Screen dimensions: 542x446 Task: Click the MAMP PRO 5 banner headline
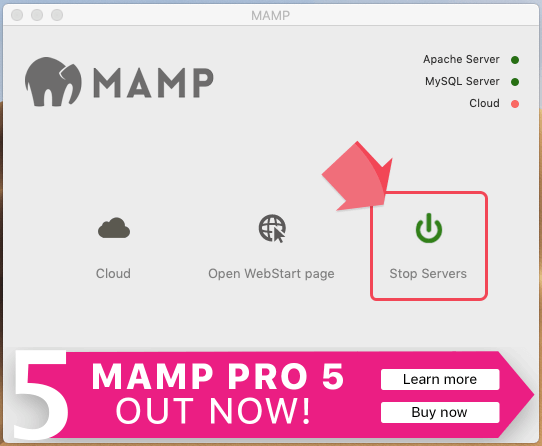218,376
